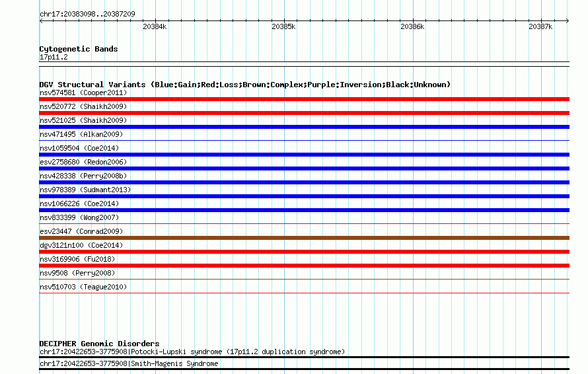
Task: Open variant nsv520772 (Shaikh2009) label
Action: click(83, 106)
